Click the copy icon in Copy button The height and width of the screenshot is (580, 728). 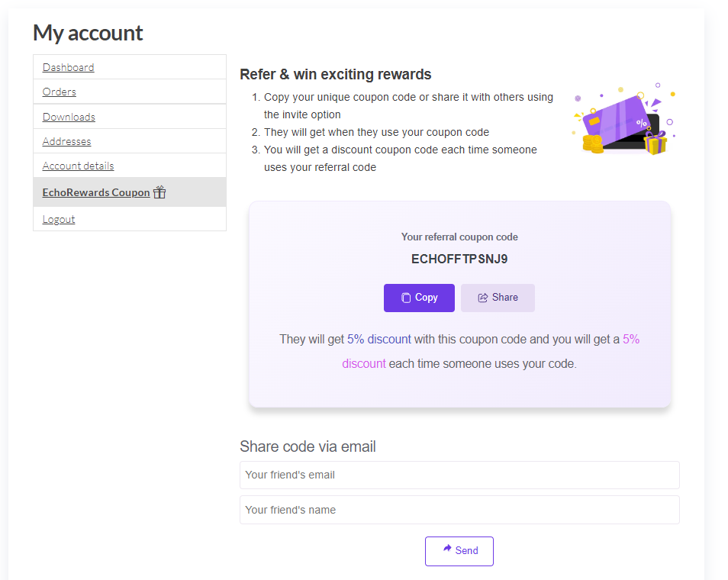click(406, 298)
